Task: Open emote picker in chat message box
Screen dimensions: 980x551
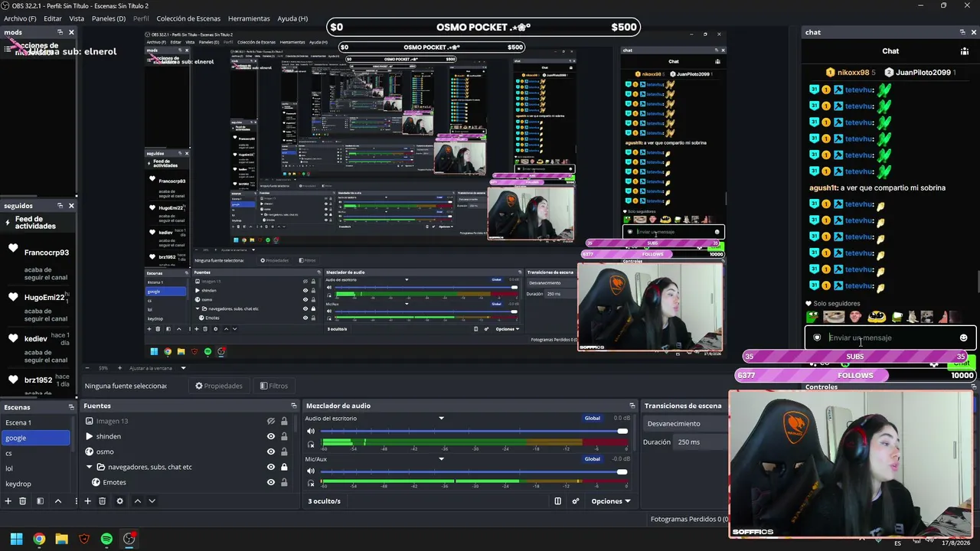Action: click(x=963, y=337)
